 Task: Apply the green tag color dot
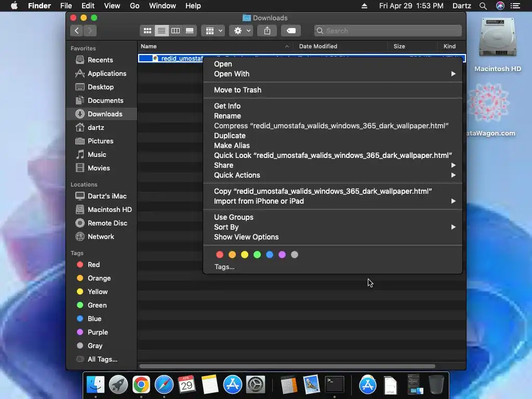[x=257, y=255]
